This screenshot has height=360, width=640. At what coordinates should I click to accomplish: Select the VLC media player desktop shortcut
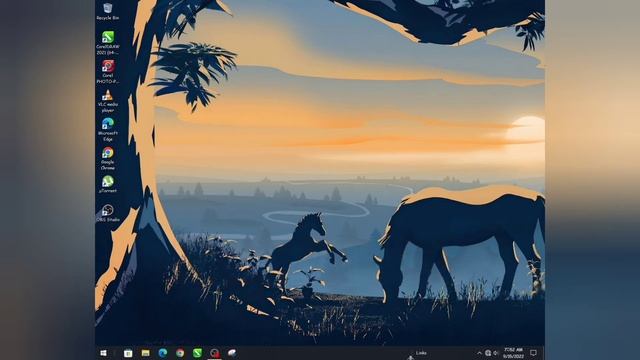(108, 101)
